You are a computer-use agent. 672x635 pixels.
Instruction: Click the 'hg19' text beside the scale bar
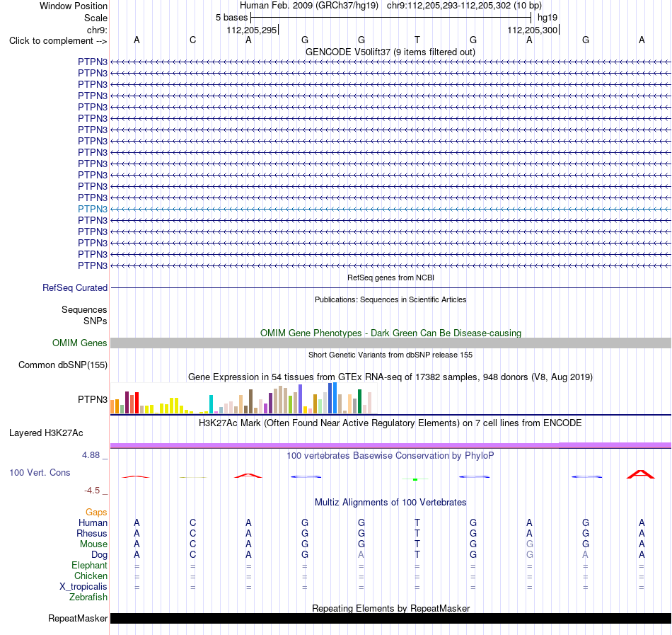(548, 18)
